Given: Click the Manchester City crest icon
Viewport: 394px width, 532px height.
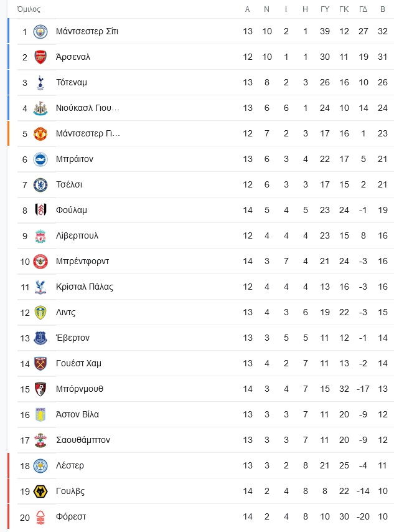Looking at the screenshot, I should click(40, 32).
